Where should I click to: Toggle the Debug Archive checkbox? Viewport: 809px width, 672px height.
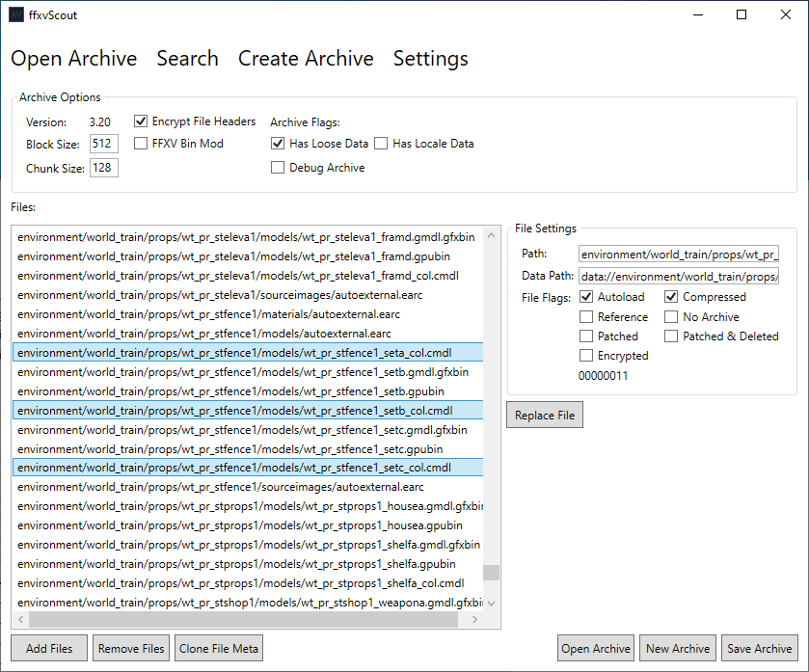coord(279,168)
